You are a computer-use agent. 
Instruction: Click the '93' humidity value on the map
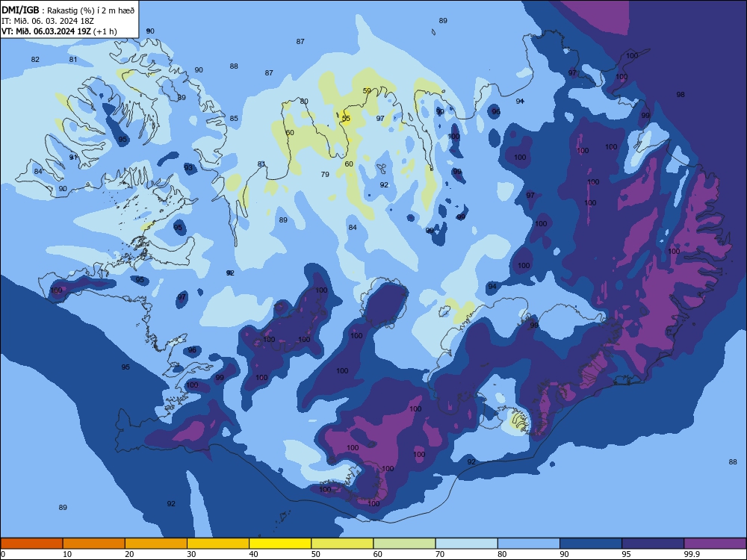tap(188, 167)
